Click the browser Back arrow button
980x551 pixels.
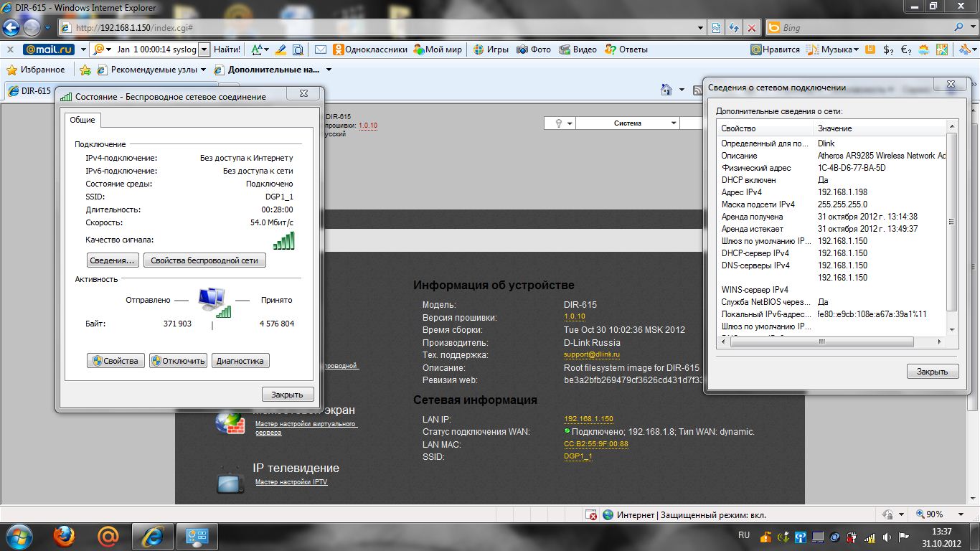[11, 28]
